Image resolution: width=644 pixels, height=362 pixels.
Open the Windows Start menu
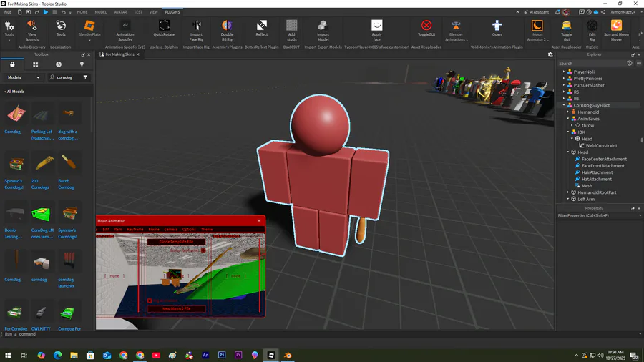(x=8, y=355)
